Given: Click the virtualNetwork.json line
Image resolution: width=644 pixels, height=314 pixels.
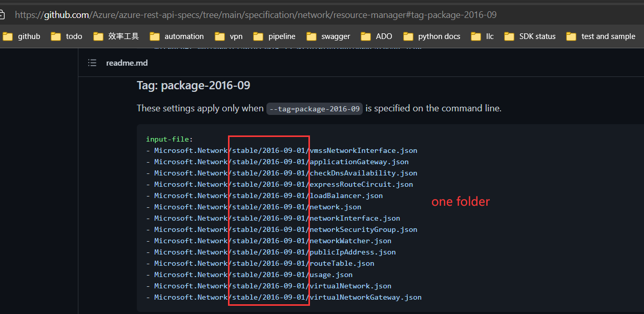Looking at the screenshot, I should (x=268, y=286).
